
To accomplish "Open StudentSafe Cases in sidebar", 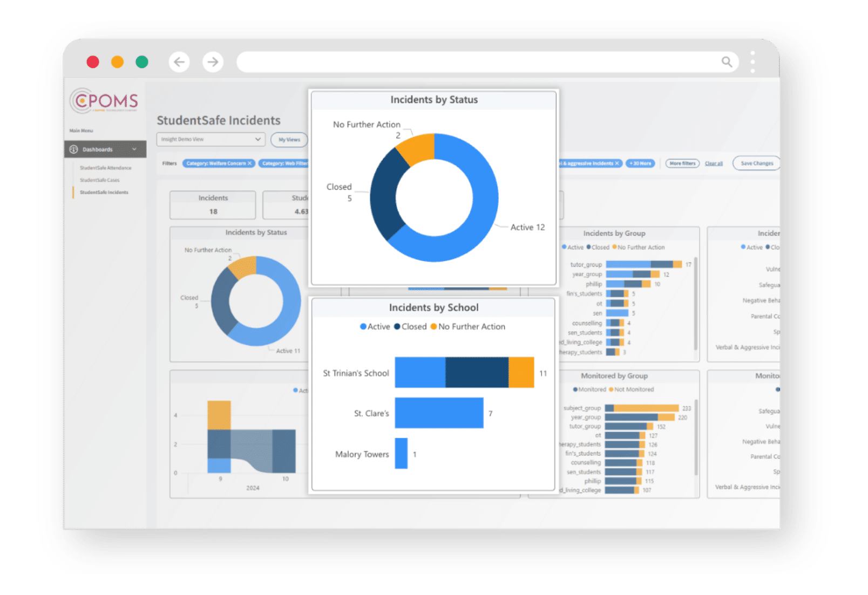I will (99, 180).
